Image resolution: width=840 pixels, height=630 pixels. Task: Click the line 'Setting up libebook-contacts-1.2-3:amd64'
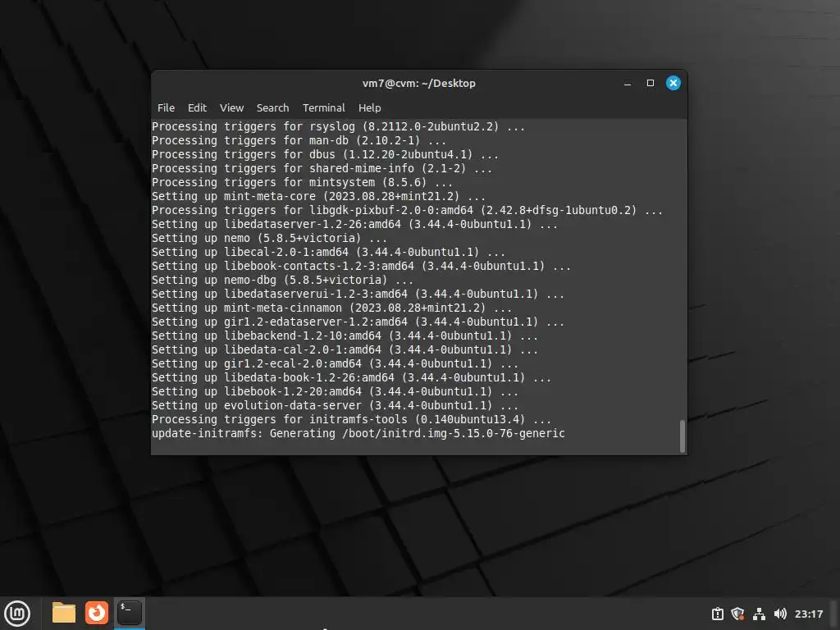(x=361, y=266)
